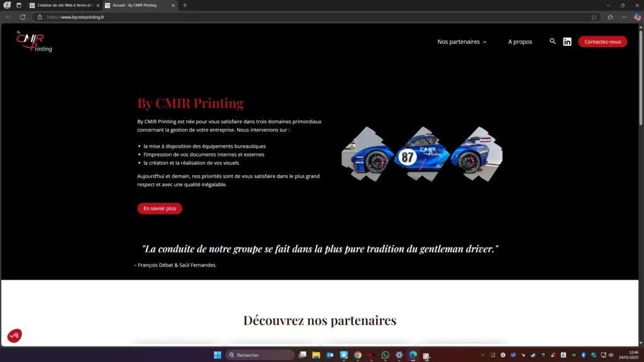
Task: Click bullet about création de vos visuels
Action: pyautogui.click(x=191, y=163)
